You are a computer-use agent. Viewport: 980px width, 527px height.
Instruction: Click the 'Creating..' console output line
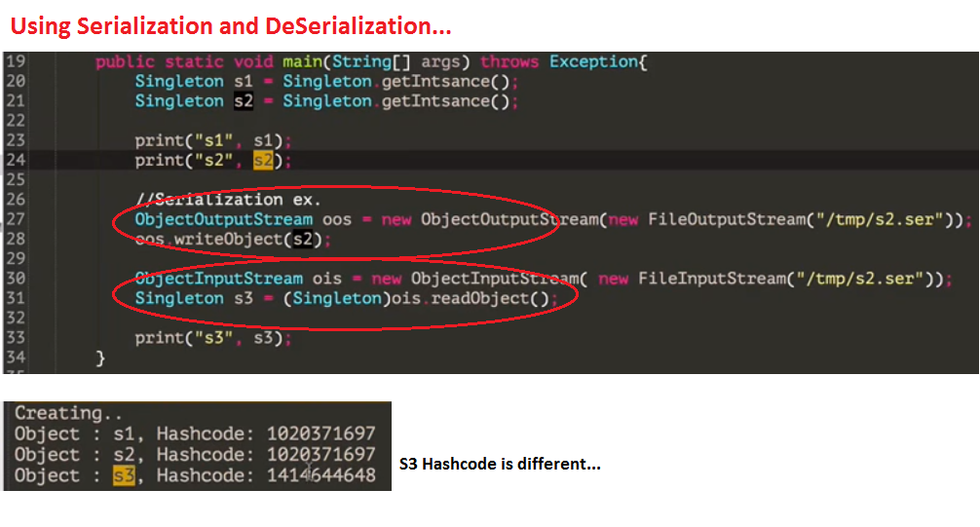point(68,413)
